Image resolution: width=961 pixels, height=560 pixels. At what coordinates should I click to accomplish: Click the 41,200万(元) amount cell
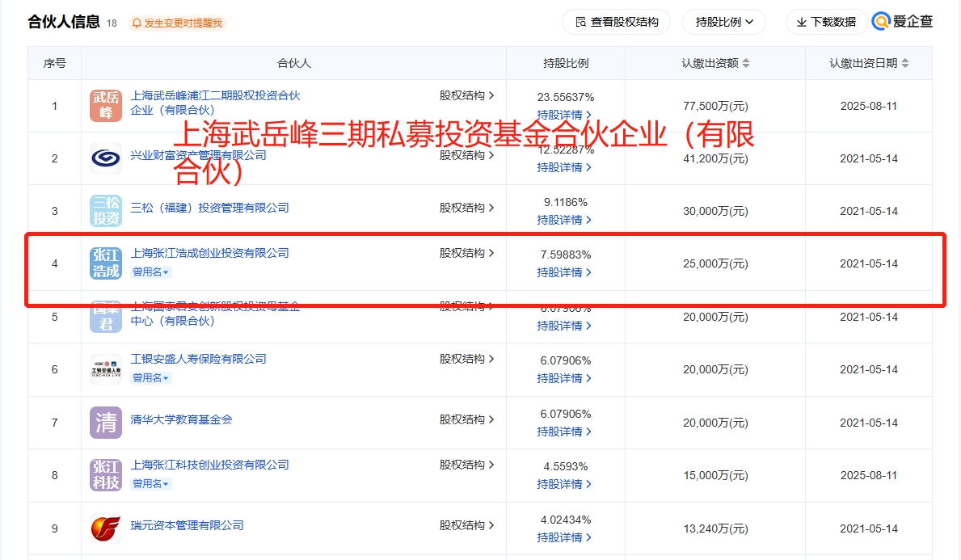(715, 158)
